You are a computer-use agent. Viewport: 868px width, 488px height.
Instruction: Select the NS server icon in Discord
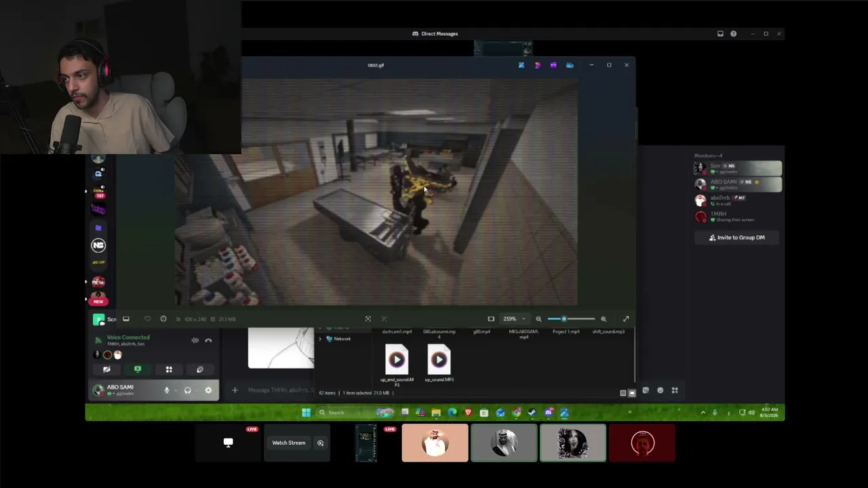tap(98, 245)
